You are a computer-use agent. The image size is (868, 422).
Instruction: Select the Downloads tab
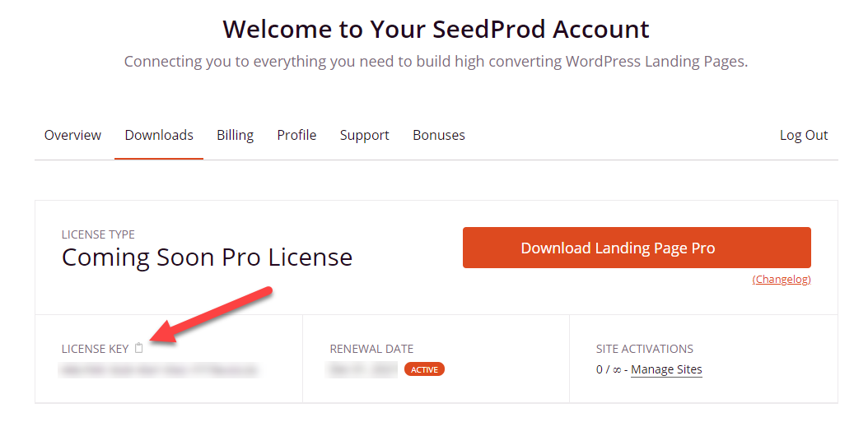tap(159, 135)
